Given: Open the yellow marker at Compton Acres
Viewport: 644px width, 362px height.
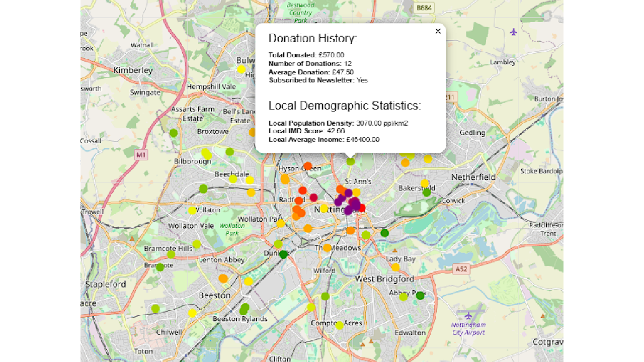Looking at the screenshot, I should click(x=340, y=325).
